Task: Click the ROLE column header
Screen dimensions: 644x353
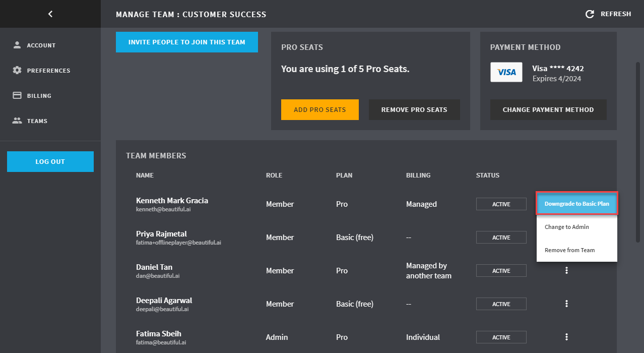Action: [274, 175]
